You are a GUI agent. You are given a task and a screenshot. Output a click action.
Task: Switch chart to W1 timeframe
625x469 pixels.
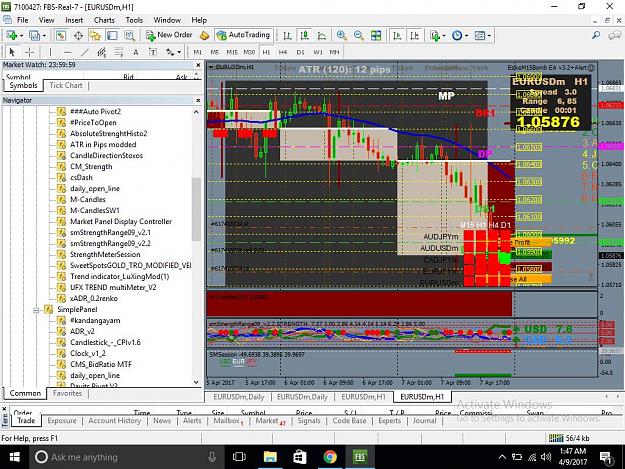[318, 52]
